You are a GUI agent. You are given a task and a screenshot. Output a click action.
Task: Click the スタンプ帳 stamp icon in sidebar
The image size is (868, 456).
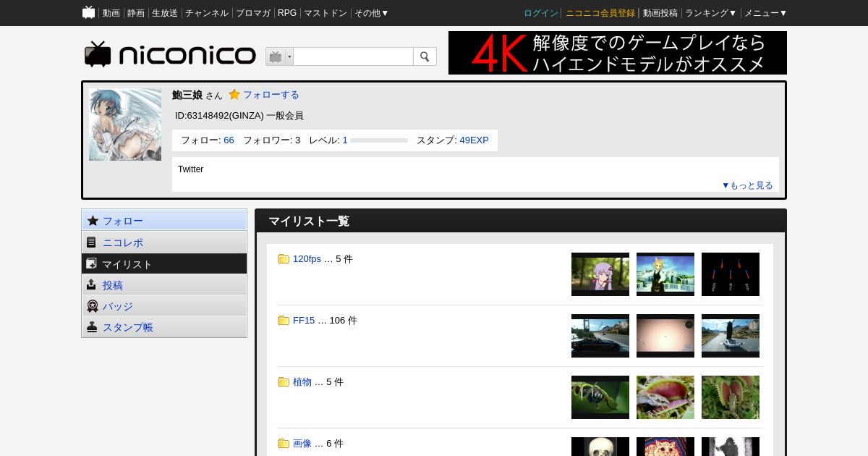[92, 327]
